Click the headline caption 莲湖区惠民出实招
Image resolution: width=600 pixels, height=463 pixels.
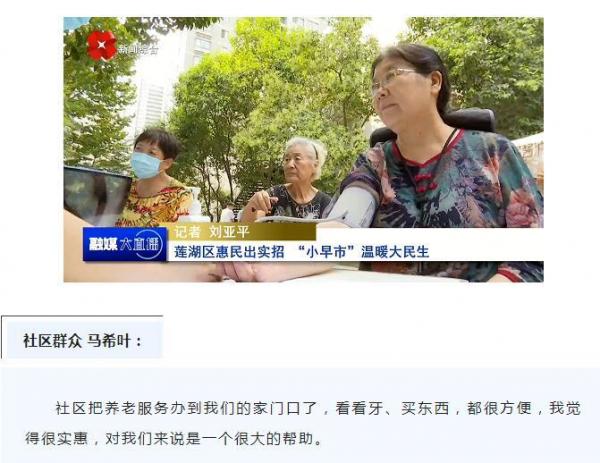229,252
